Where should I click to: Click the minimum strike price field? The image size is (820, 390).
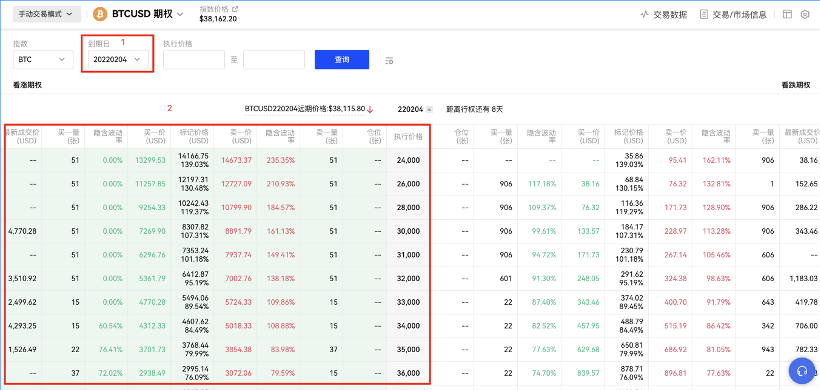(194, 60)
